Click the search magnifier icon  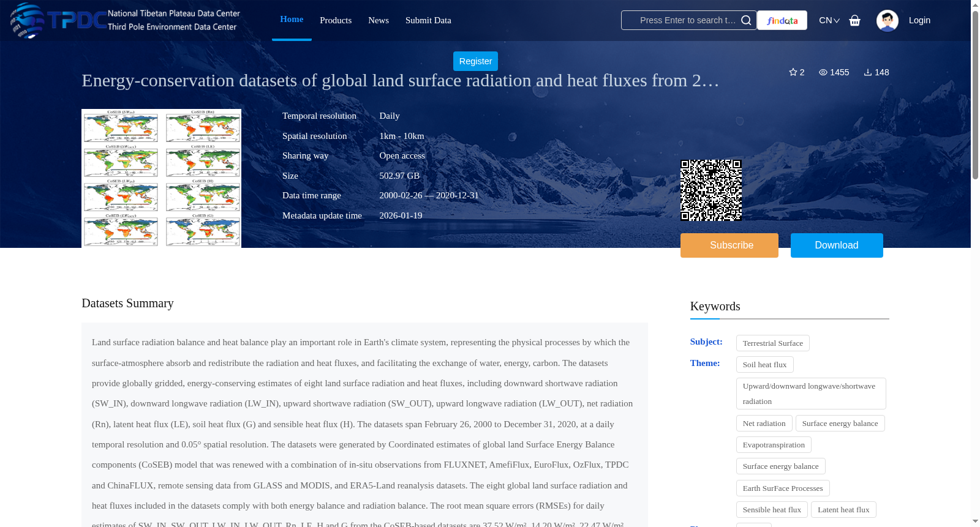coord(746,20)
